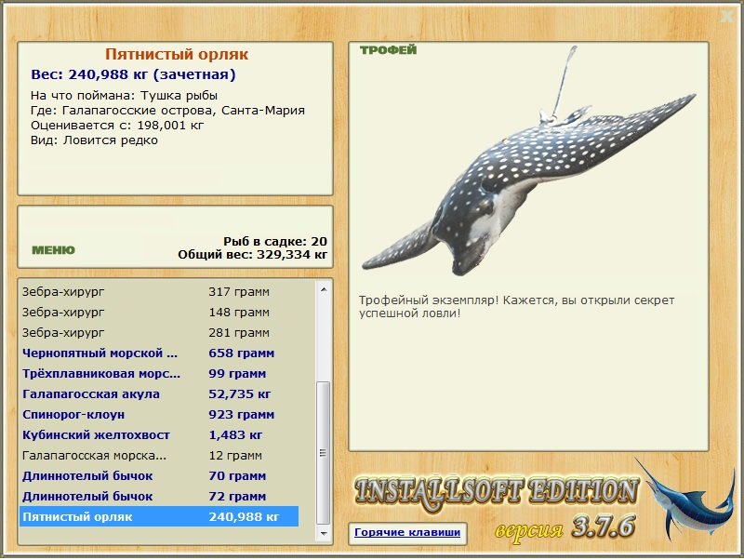Click the scrollbar up arrow in fish list

(x=324, y=289)
